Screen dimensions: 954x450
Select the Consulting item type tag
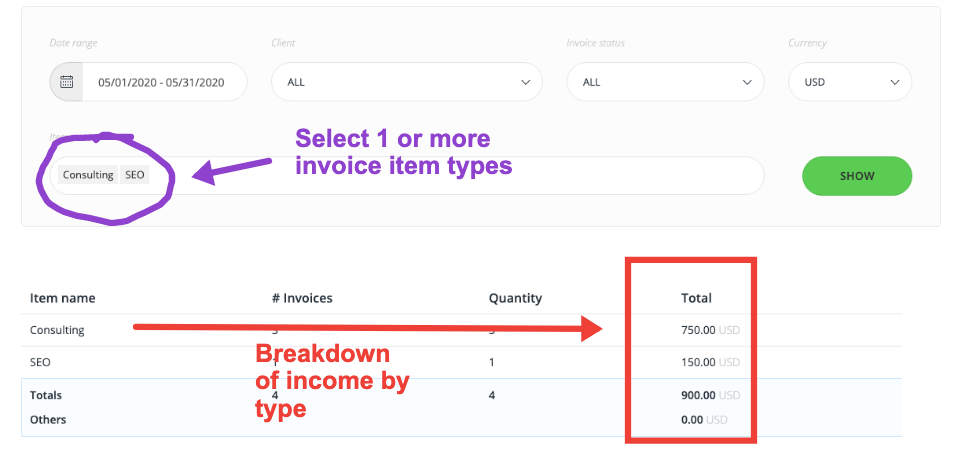88,175
